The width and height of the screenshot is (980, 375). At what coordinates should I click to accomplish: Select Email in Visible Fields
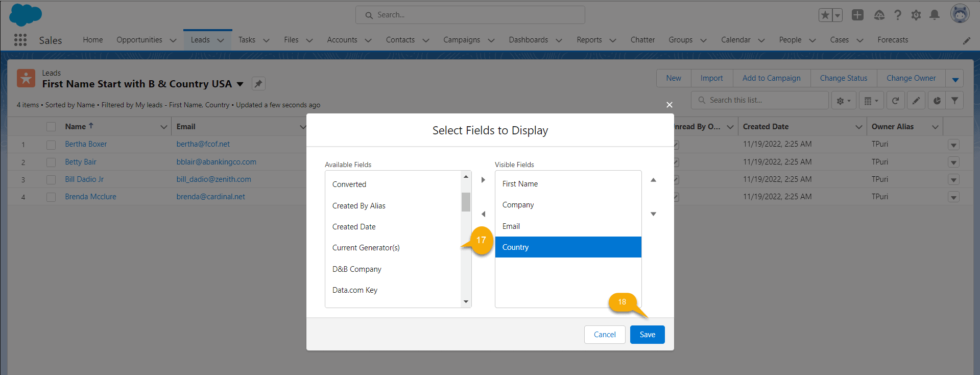(x=568, y=226)
